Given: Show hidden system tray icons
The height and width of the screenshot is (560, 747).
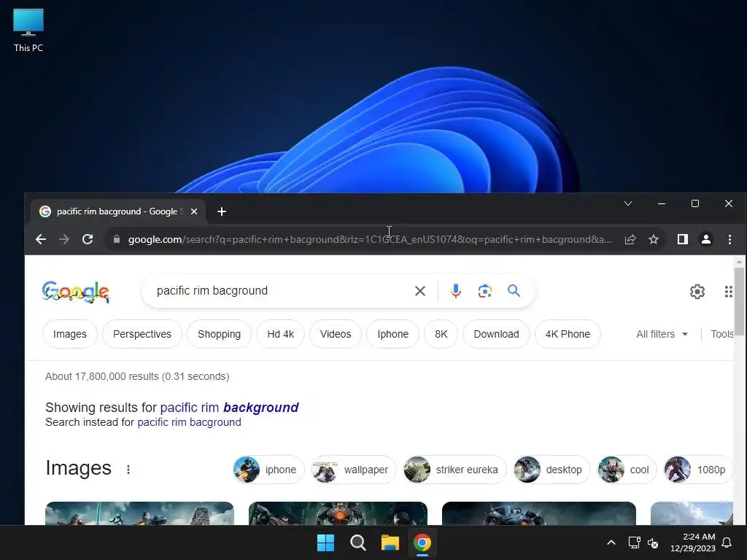Looking at the screenshot, I should (x=611, y=542).
